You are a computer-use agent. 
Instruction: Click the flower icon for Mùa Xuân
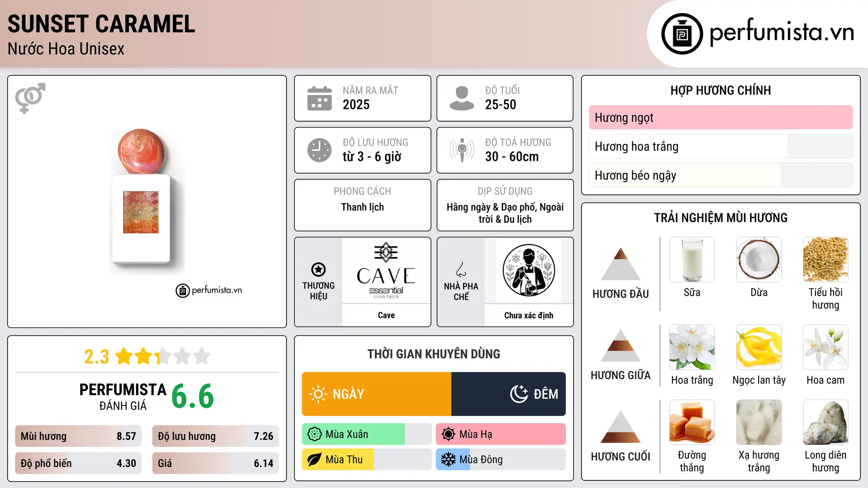coord(314,434)
